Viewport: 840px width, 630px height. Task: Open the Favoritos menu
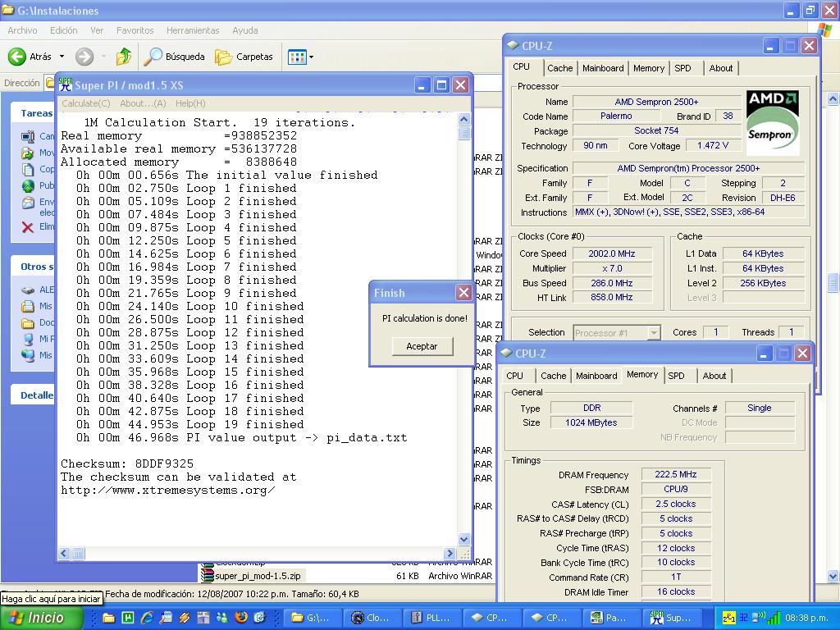pos(135,30)
